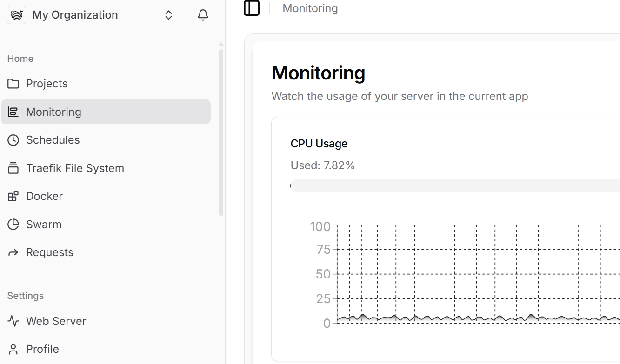The image size is (620, 364).
Task: Select Schedules from sidebar navigation
Action: tap(53, 140)
